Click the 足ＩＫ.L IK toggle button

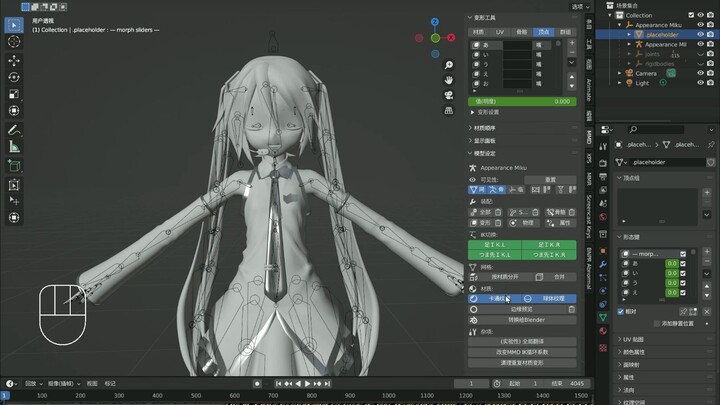click(495, 245)
